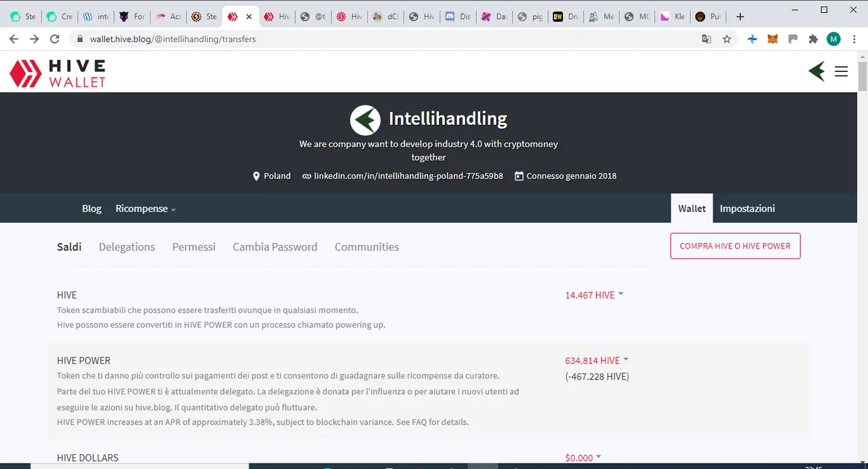Bookmark this page with the star icon
Viewport: 868px width, 469px height.
pyautogui.click(x=727, y=39)
